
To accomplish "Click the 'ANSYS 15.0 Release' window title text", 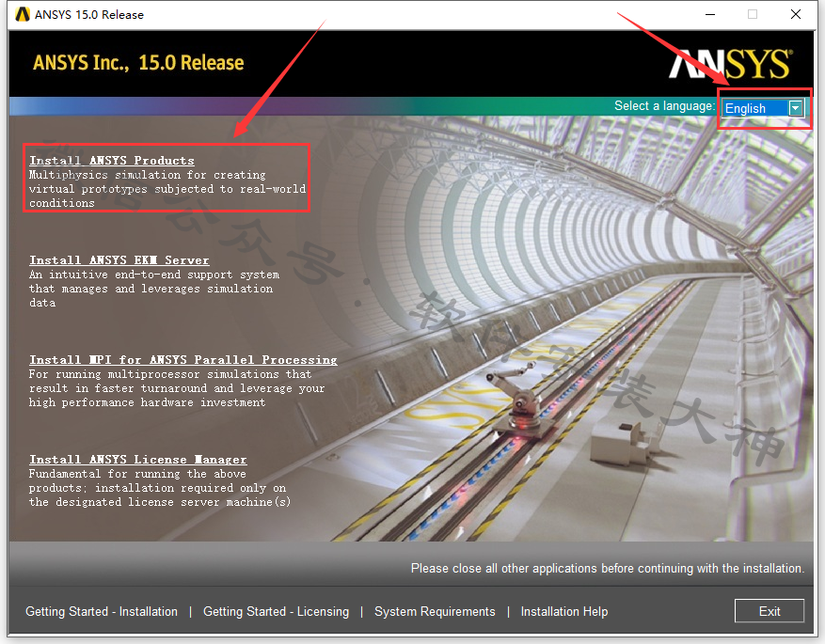I will pyautogui.click(x=89, y=15).
